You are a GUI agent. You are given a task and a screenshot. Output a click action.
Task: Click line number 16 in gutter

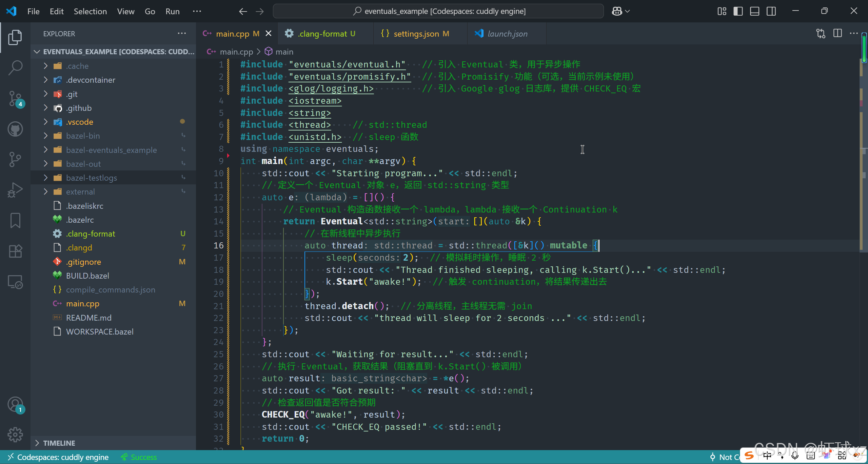click(218, 245)
